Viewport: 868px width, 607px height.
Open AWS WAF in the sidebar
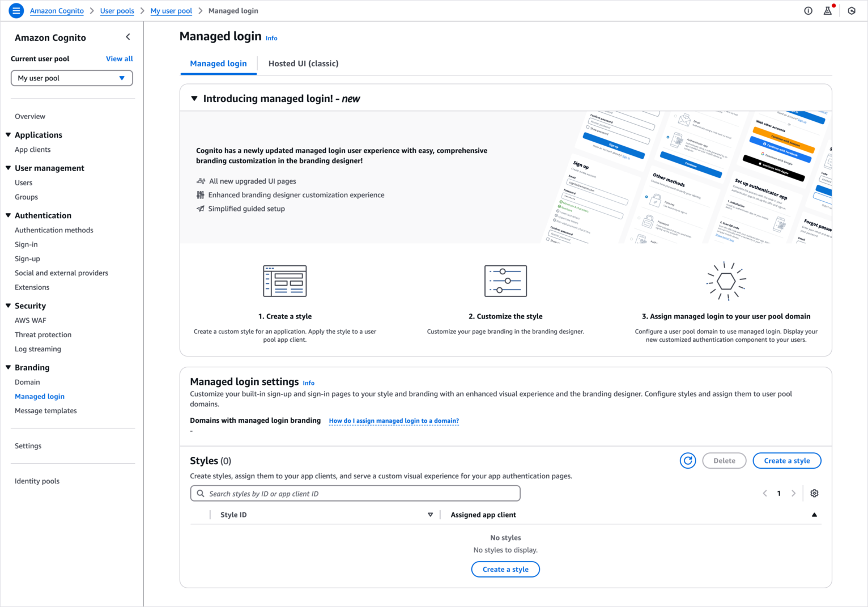click(31, 320)
